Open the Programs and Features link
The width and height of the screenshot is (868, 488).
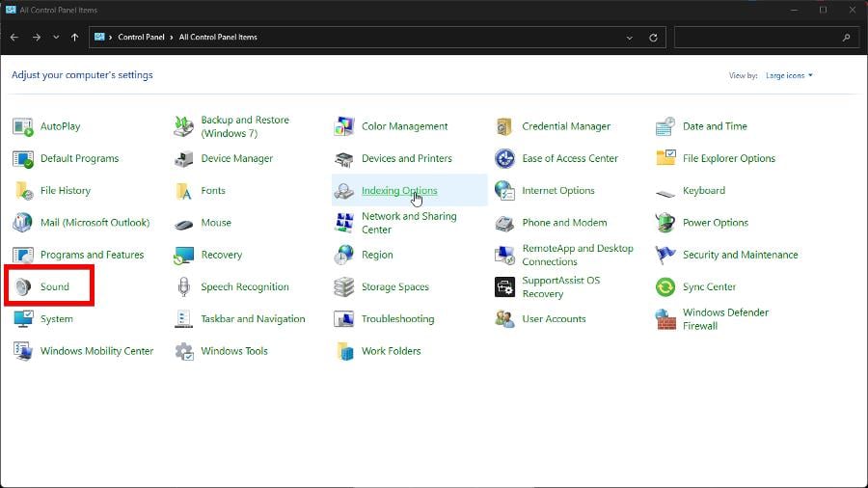click(92, 256)
